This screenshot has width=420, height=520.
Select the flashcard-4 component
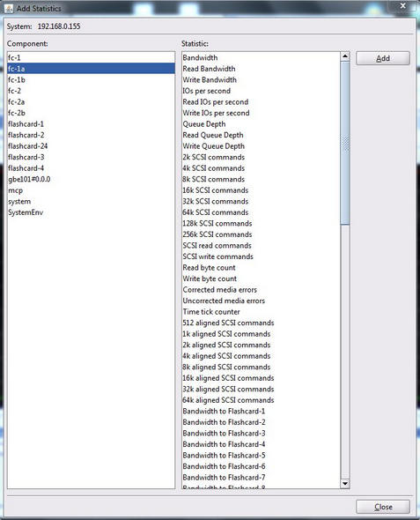click(91, 168)
